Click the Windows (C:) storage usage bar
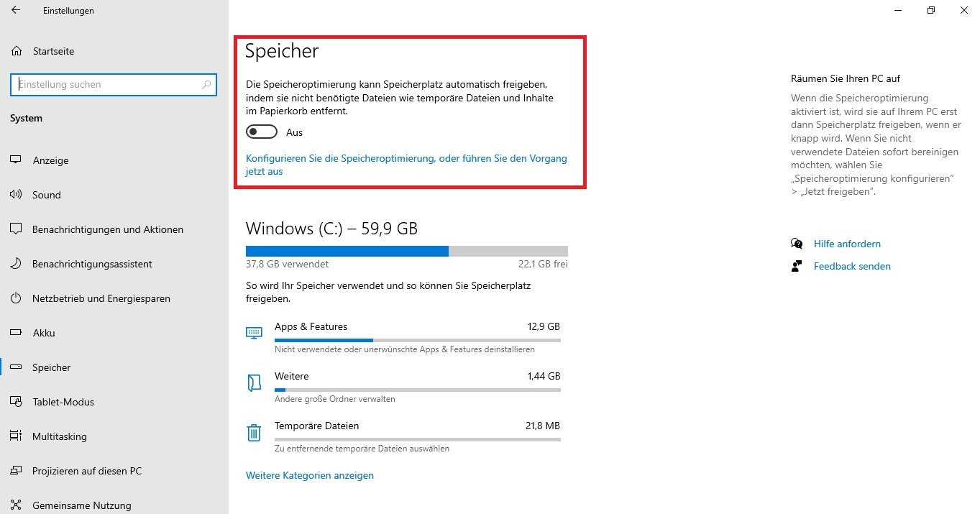This screenshot has height=514, width=980. pos(406,251)
